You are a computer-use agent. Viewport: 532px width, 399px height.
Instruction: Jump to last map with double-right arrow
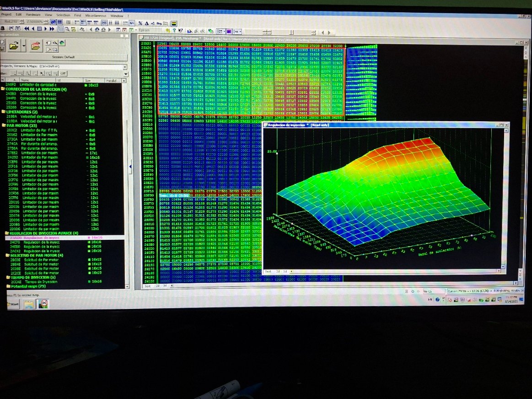click(x=51, y=29)
